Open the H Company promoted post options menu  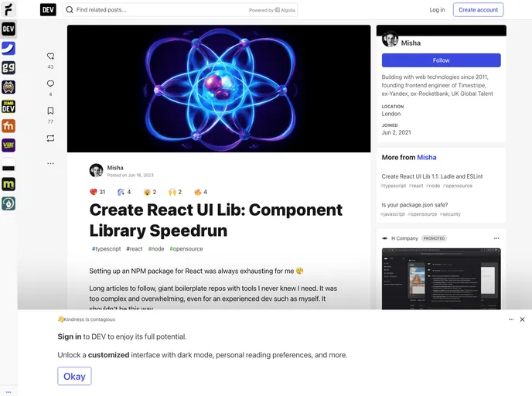pos(496,238)
